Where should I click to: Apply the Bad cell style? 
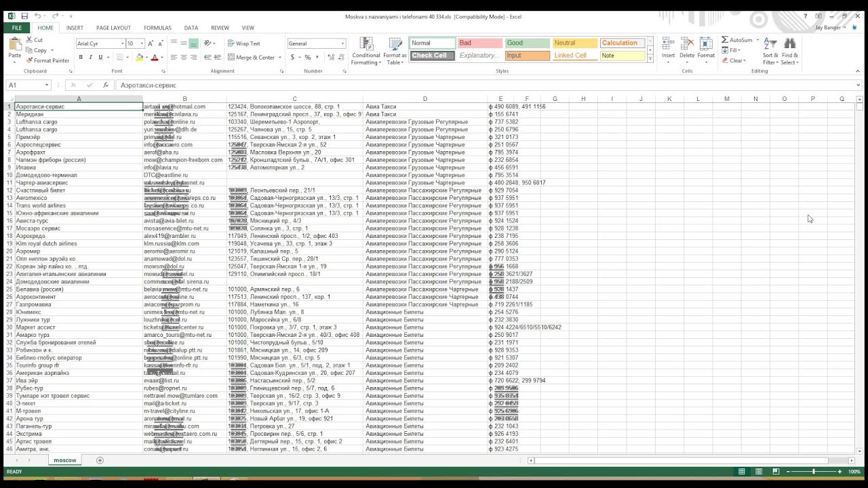(x=480, y=43)
